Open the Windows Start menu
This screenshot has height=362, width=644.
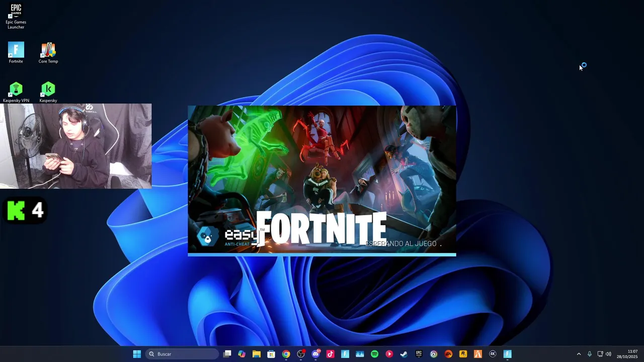[x=137, y=354]
